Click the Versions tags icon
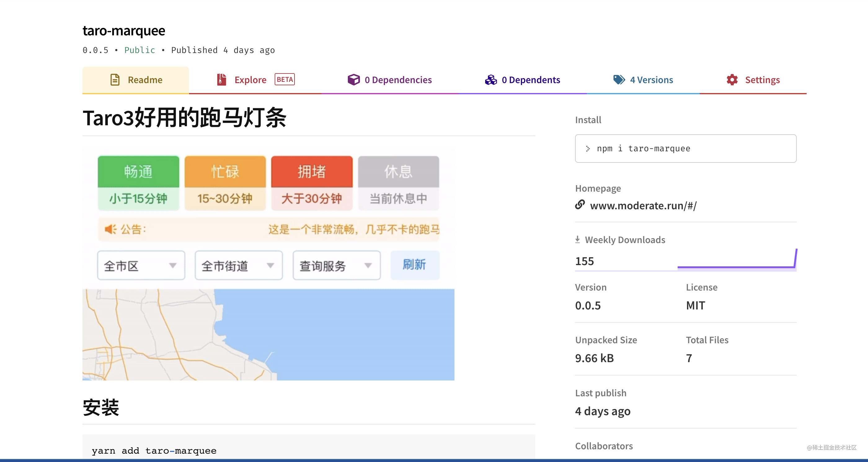Viewport: 868px width, 462px height. point(619,80)
